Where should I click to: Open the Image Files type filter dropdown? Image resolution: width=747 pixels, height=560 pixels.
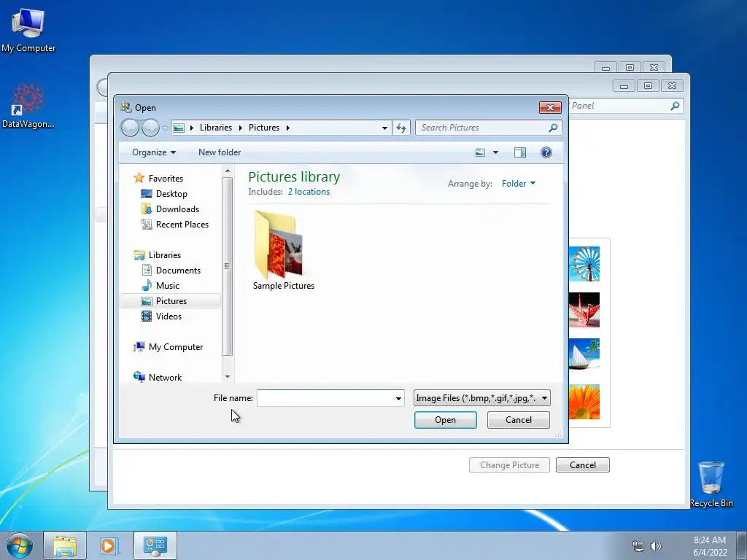pos(481,398)
